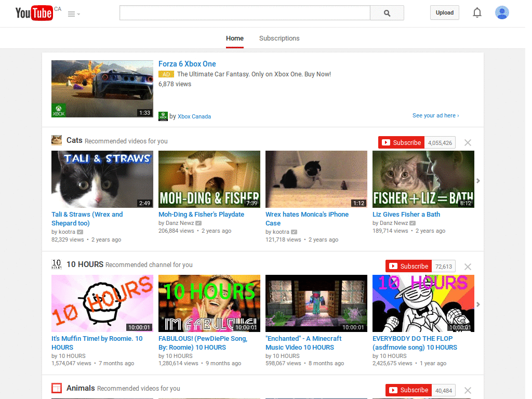
Task: Open the 10 HOURS channel heading
Action: click(85, 264)
